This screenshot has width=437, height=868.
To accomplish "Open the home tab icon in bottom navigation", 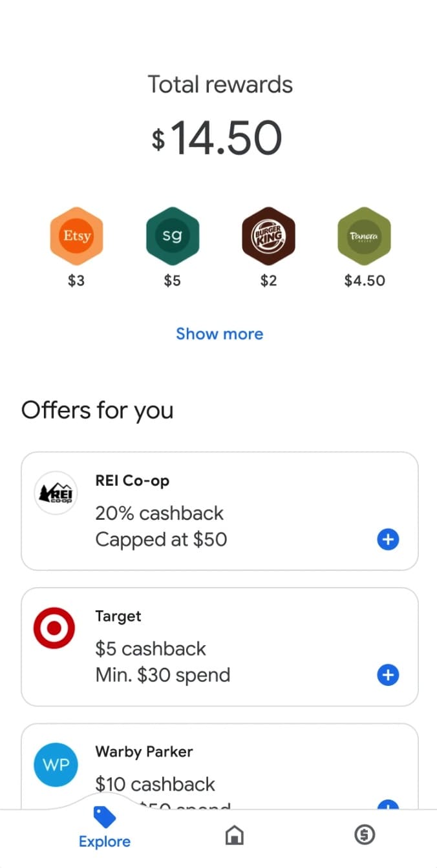I will coord(234,834).
